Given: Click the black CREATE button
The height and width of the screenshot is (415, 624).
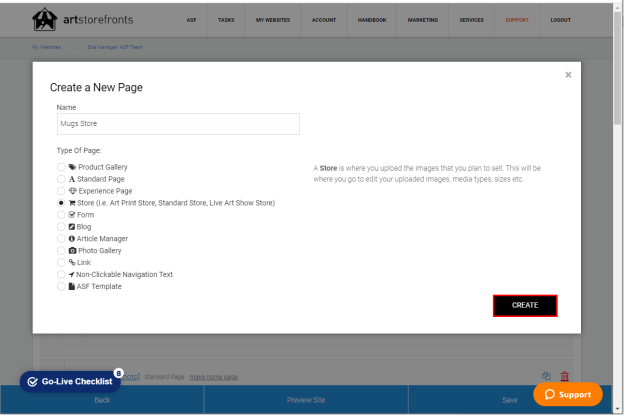Looking at the screenshot, I should click(525, 306).
